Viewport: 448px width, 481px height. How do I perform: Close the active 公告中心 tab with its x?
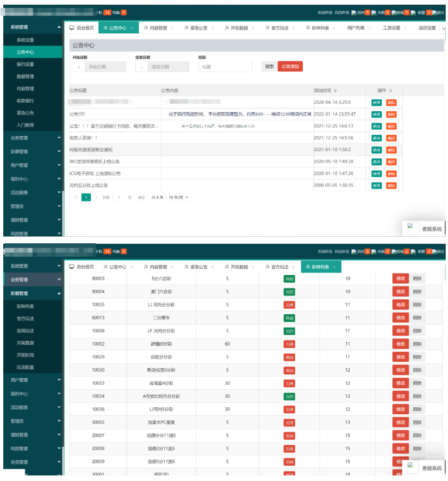point(132,28)
